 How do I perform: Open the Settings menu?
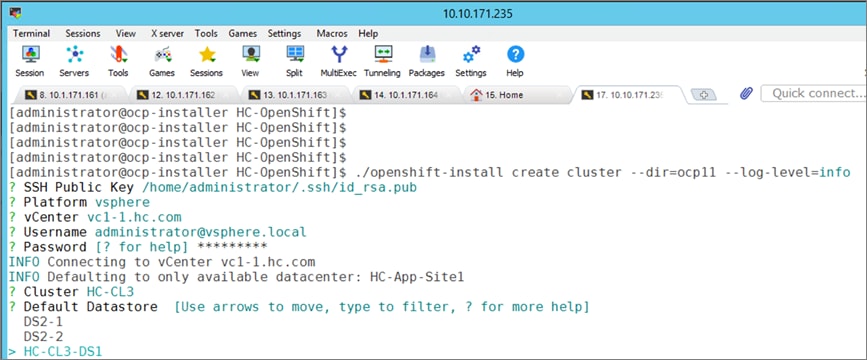[284, 33]
